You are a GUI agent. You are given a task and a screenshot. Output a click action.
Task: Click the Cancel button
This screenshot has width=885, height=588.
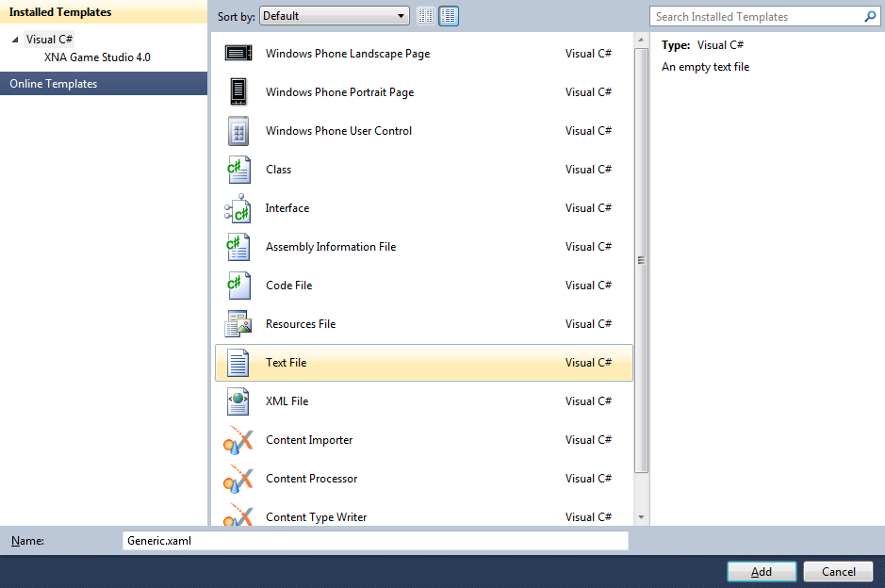[838, 572]
